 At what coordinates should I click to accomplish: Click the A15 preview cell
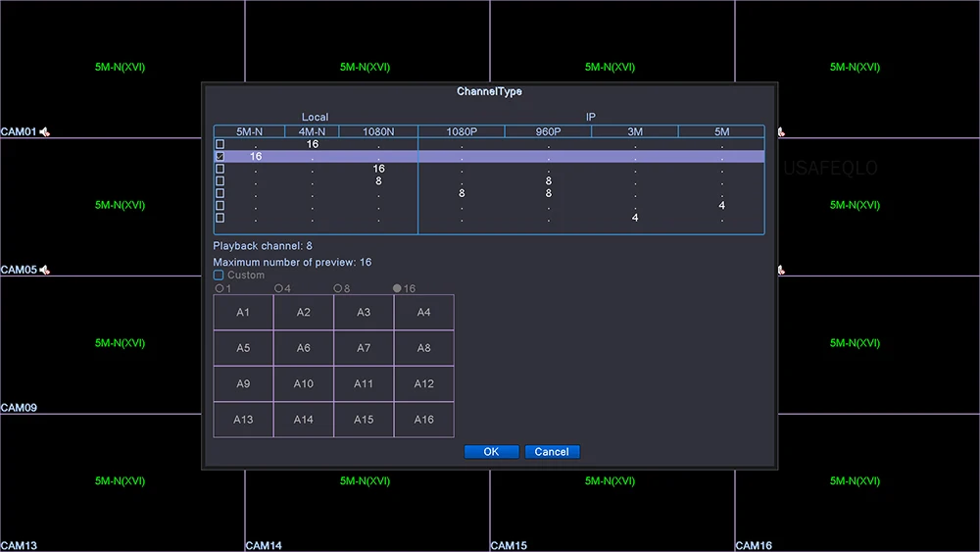click(364, 420)
